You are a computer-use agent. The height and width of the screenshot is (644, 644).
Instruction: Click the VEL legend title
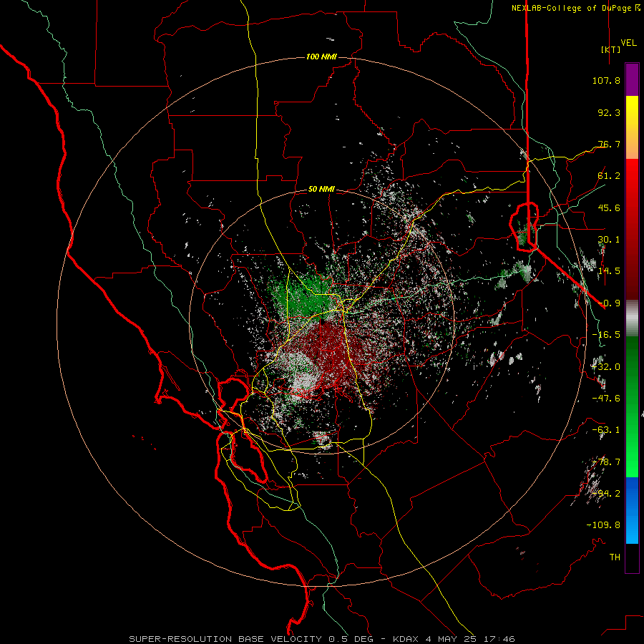point(628,43)
